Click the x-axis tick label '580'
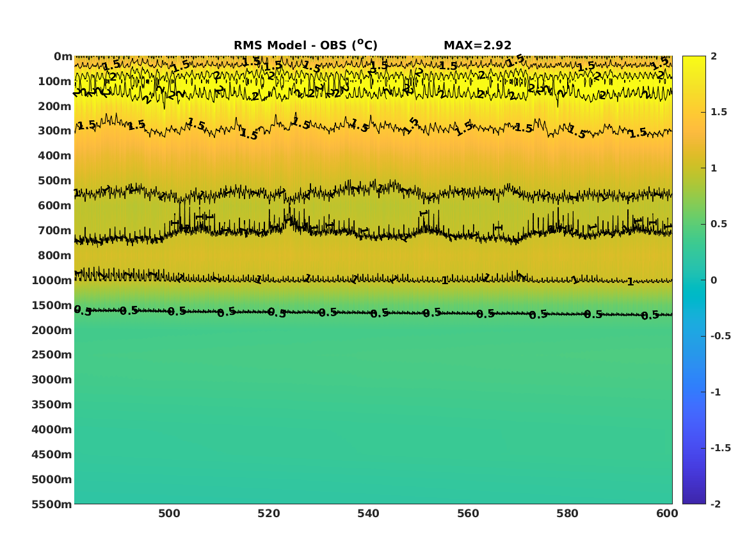 coord(567,514)
